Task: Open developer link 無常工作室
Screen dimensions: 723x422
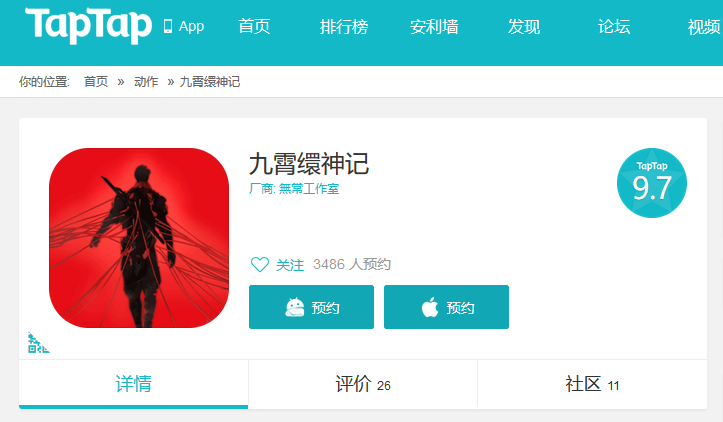Action: pyautogui.click(x=309, y=189)
